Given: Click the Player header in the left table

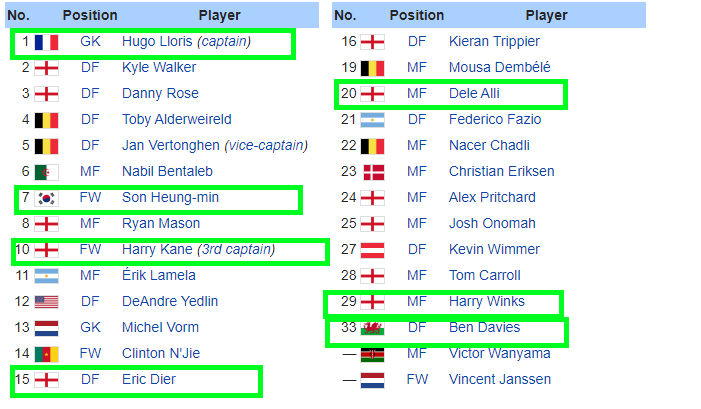Looking at the screenshot, I should (x=220, y=15).
